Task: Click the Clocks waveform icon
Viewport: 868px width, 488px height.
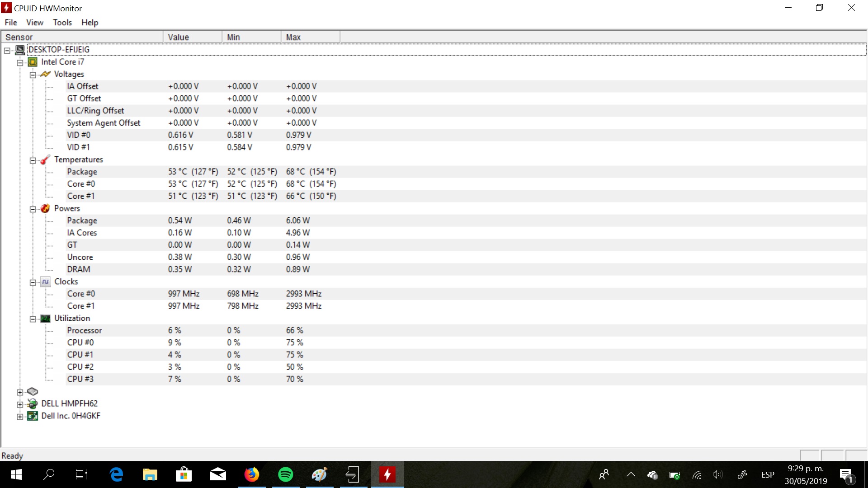Action: point(45,282)
